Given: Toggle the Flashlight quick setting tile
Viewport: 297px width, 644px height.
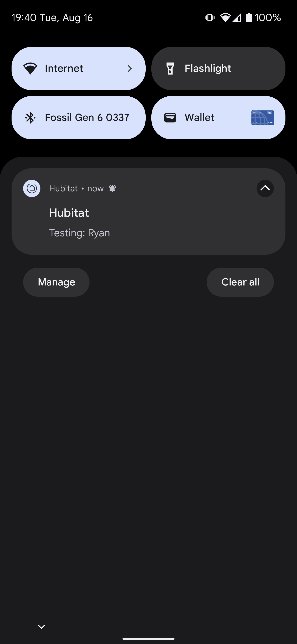Looking at the screenshot, I should (218, 68).
